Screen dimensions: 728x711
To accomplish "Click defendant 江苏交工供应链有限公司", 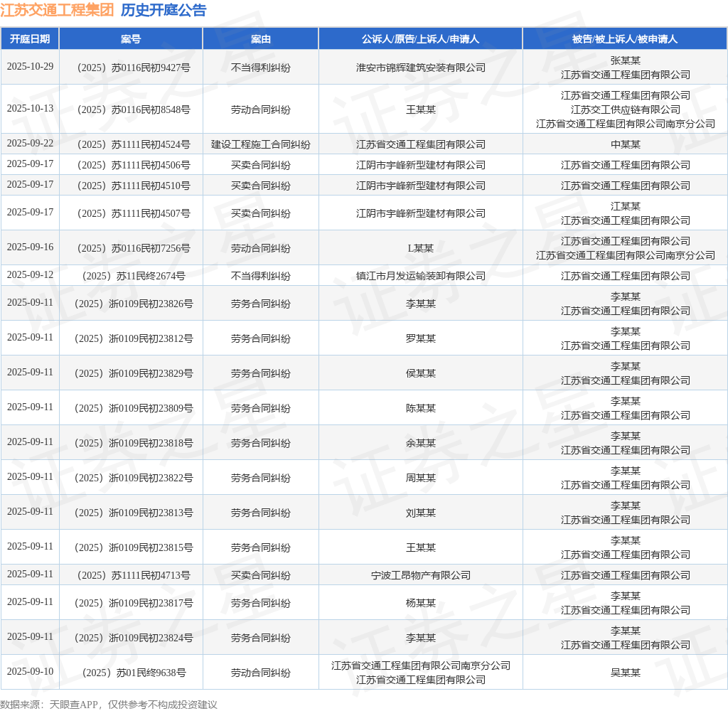I will [x=626, y=109].
